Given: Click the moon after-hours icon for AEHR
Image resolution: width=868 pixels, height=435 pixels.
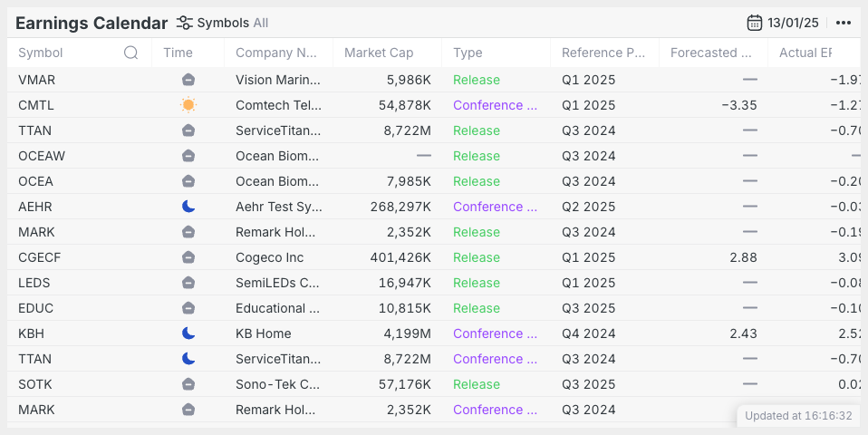Looking at the screenshot, I should [x=188, y=207].
